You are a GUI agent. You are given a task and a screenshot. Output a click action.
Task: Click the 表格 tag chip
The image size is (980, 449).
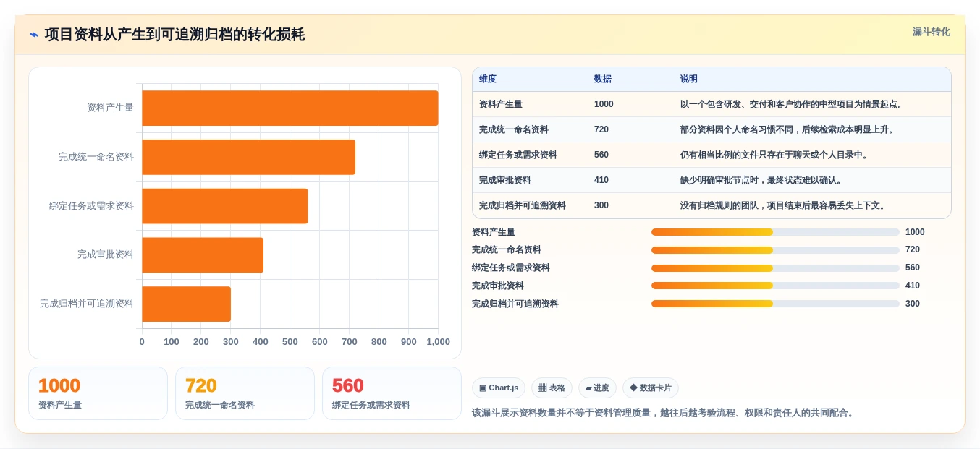[552, 388]
